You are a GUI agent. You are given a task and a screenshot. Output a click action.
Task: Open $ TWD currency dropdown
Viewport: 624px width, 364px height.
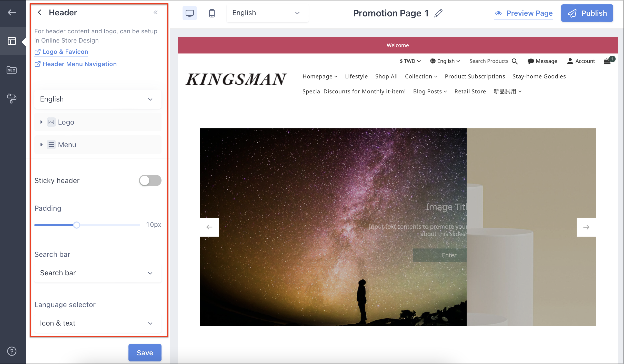coord(410,61)
